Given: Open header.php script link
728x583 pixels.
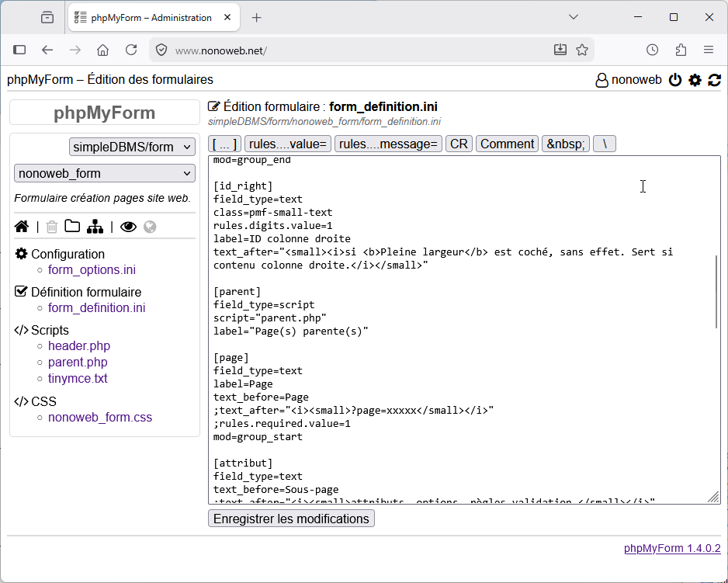Looking at the screenshot, I should pyautogui.click(x=79, y=345).
